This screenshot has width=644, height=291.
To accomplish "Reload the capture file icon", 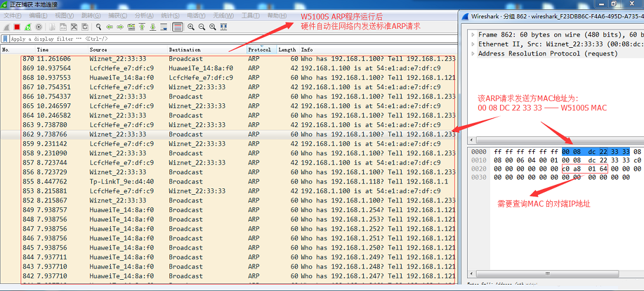I will point(84,27).
